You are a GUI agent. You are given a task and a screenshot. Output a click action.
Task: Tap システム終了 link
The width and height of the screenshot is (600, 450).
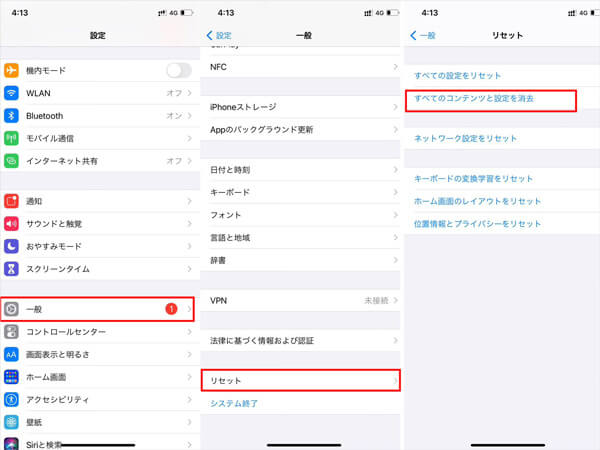click(234, 403)
